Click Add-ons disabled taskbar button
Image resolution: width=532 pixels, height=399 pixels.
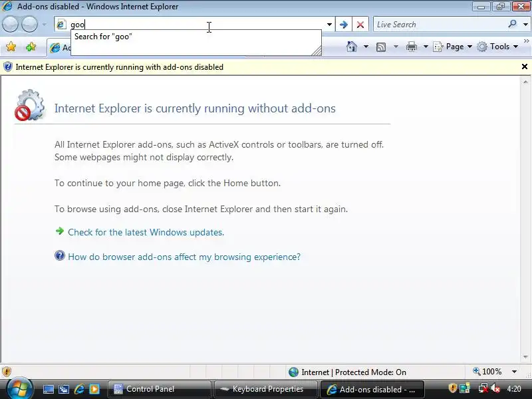[x=372, y=389]
